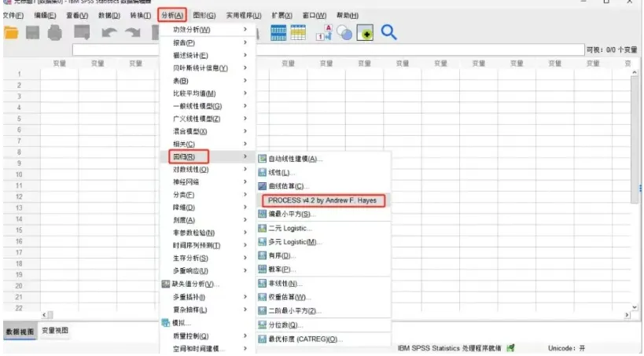Screen dimensions: 644x356
Task: Choose 权重估算(W)... in the submenu
Action: click(x=284, y=297)
